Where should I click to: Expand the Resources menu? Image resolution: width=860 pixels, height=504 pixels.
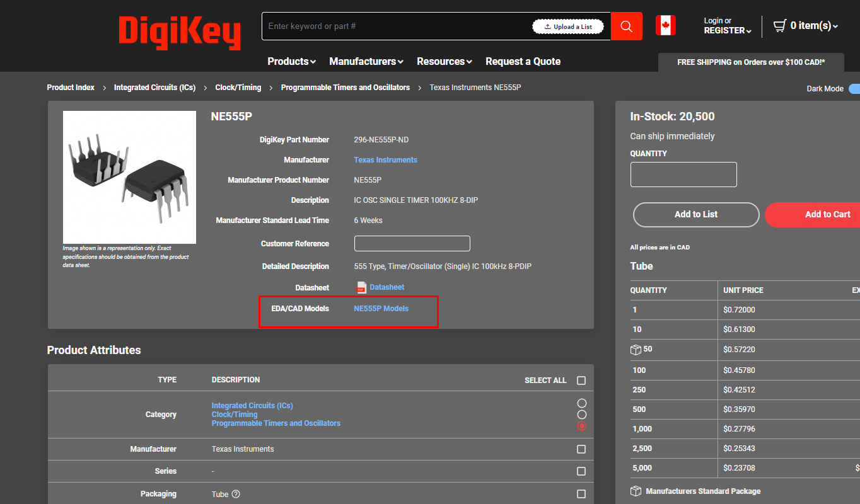click(445, 61)
